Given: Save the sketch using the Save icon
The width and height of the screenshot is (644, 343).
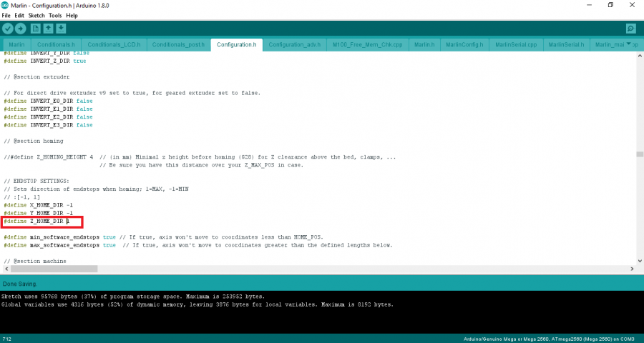Looking at the screenshot, I should pyautogui.click(x=62, y=28).
